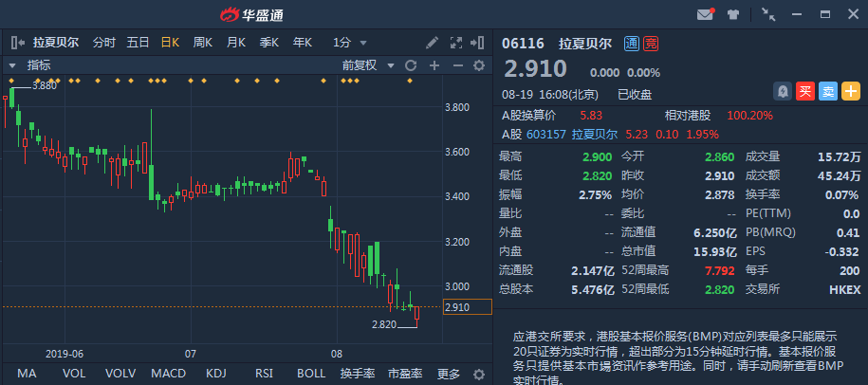Viewport: 868px width, 385px height.
Task: Switch to the 分时 intraday tab
Action: (x=103, y=42)
